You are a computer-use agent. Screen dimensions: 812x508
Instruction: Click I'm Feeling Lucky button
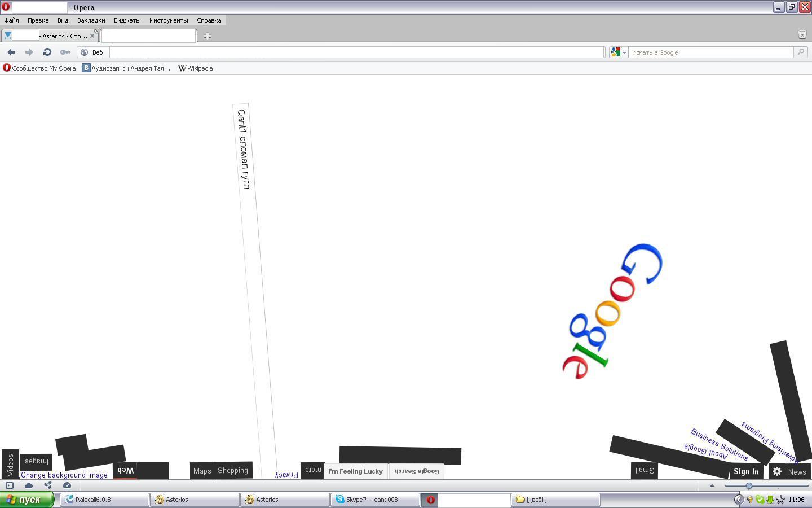point(355,471)
